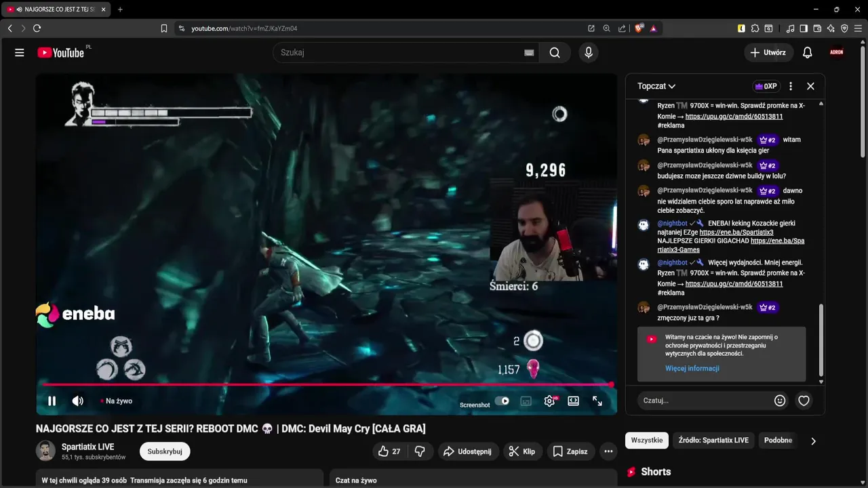The height and width of the screenshot is (488, 868).
Task: Toggle browser sidebar panel
Action: tap(804, 28)
